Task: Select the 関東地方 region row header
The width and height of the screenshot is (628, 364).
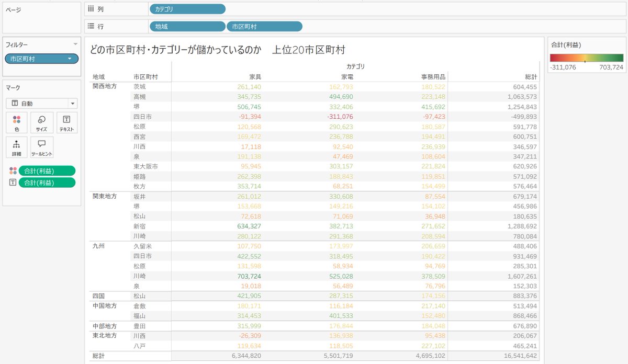Action: tap(105, 196)
